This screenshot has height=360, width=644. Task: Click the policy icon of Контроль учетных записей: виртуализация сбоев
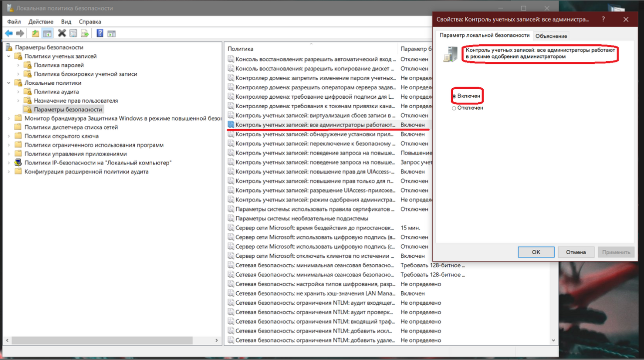231,115
